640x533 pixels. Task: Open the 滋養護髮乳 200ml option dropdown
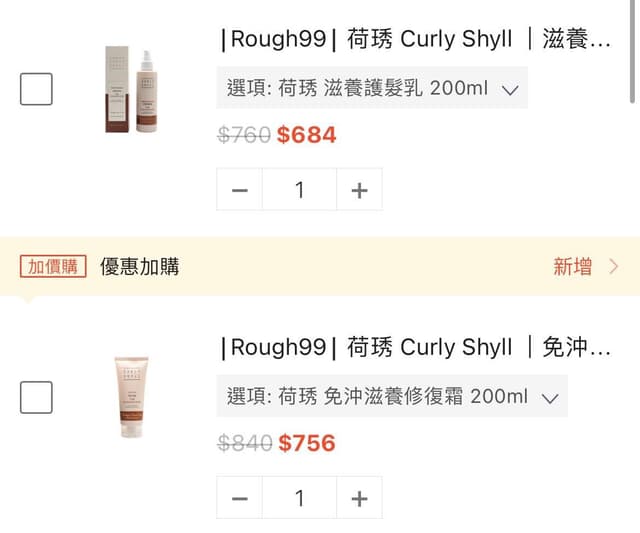click(372, 88)
